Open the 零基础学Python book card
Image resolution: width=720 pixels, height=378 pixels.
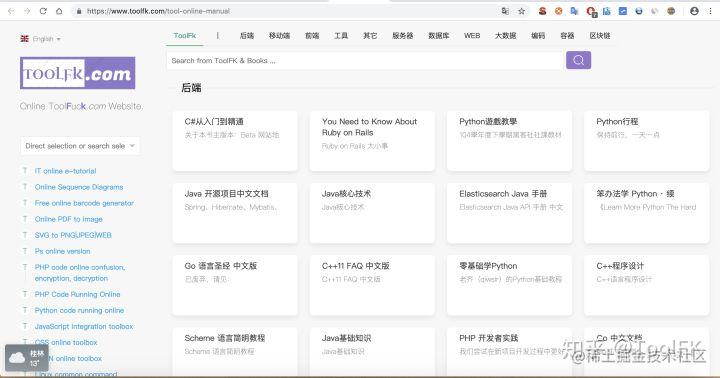click(x=509, y=285)
